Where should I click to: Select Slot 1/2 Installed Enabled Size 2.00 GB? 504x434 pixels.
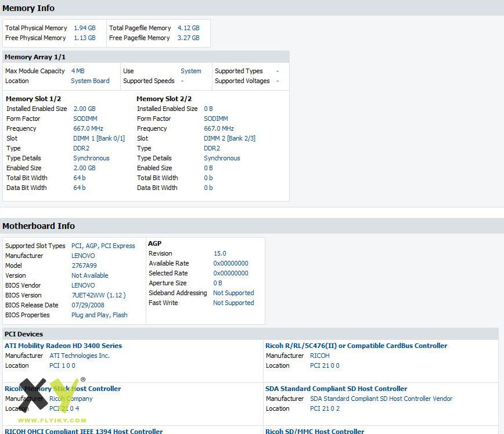click(85, 109)
